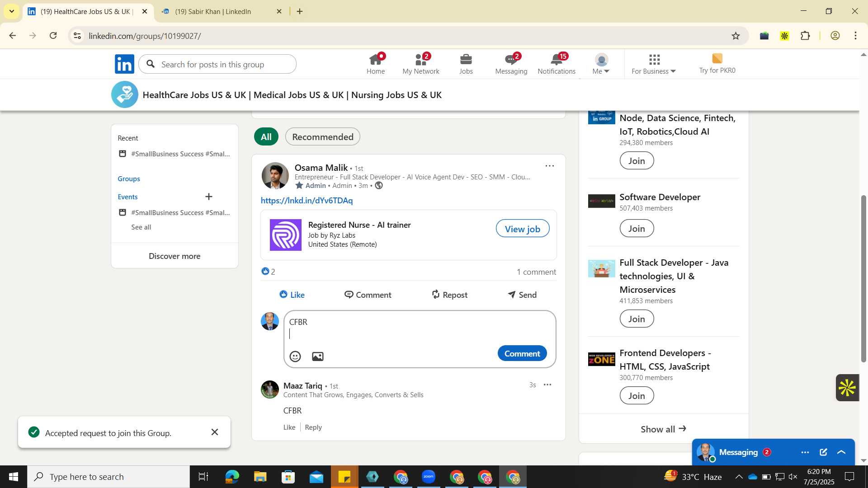Open Zoom from taskbar
The height and width of the screenshot is (488, 868).
click(x=428, y=477)
